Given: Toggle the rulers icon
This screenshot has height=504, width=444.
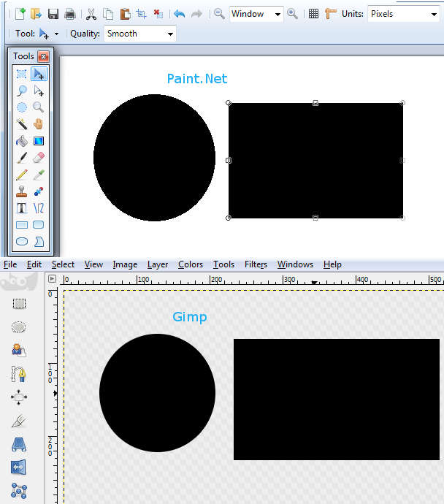Looking at the screenshot, I should (330, 14).
